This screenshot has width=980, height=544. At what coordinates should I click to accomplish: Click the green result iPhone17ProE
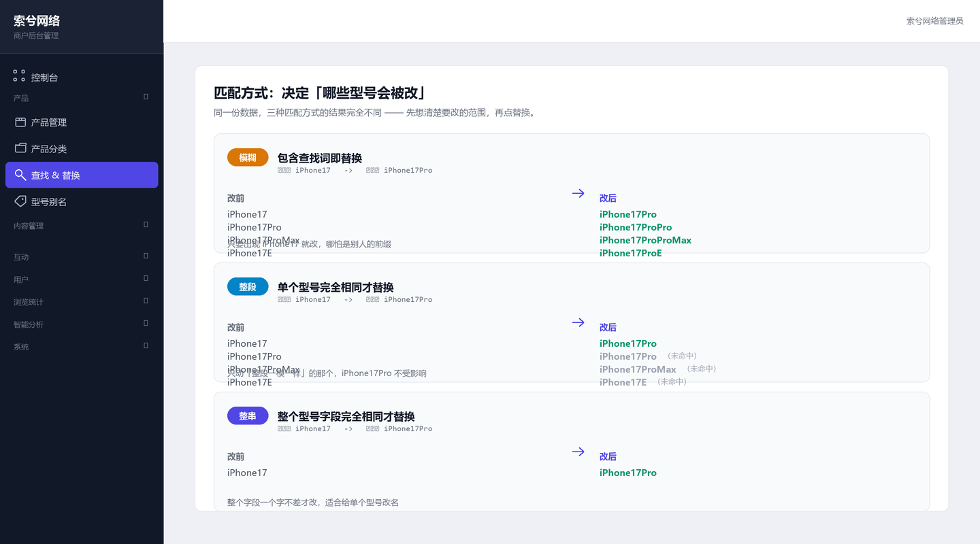tap(631, 253)
